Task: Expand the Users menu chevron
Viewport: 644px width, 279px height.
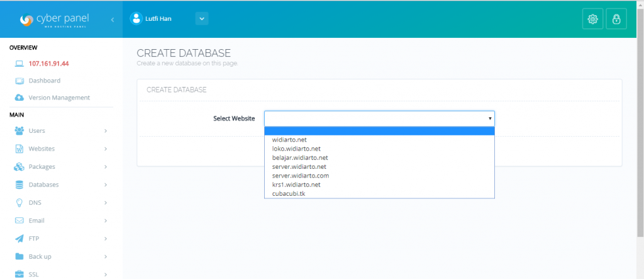Action: click(106, 131)
